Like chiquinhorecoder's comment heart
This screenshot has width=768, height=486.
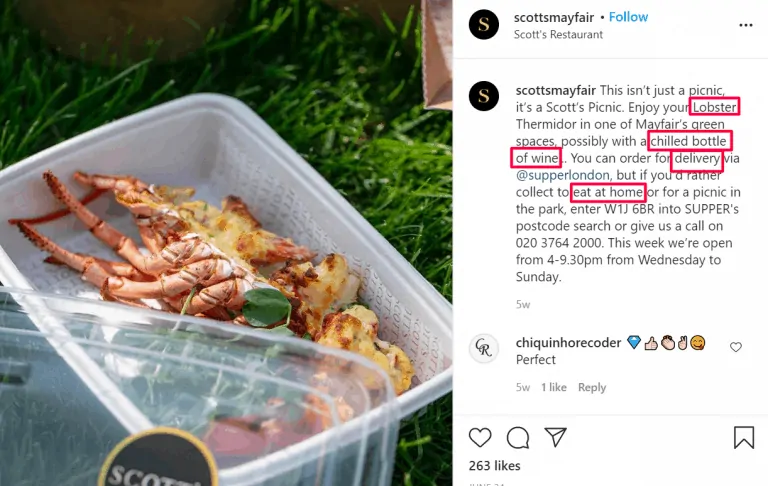736,347
